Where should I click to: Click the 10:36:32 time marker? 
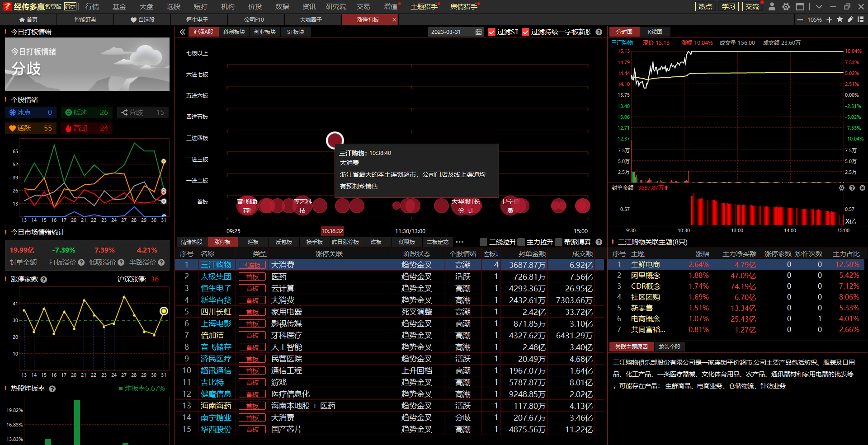332,231
